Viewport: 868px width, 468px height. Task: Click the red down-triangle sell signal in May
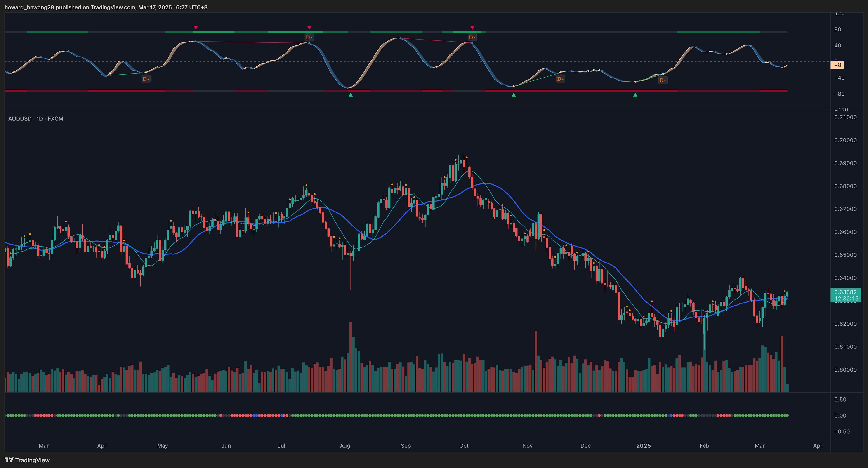(x=196, y=28)
